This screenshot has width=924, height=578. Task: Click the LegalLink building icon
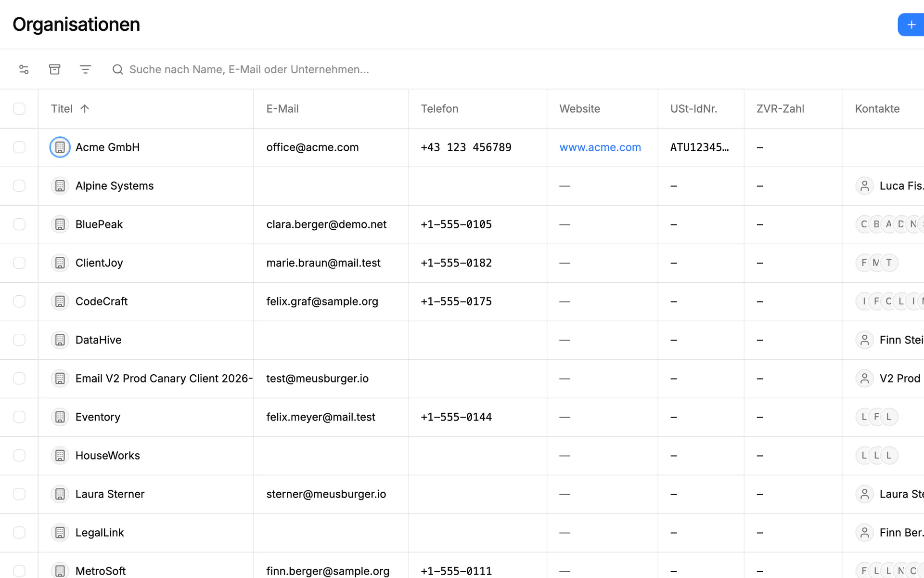click(60, 533)
